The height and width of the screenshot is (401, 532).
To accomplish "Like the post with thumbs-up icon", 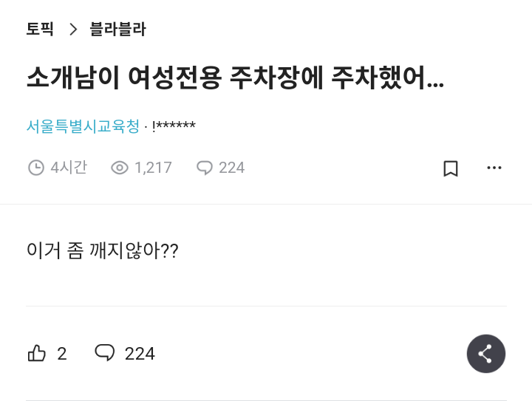I will point(37,354).
